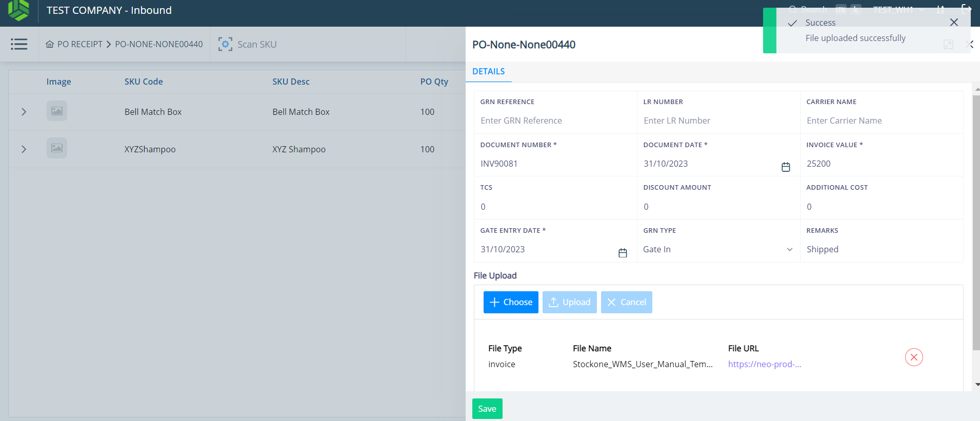The height and width of the screenshot is (421, 980).
Task: Click the details panel vertical scrollbar
Action: (x=976, y=220)
